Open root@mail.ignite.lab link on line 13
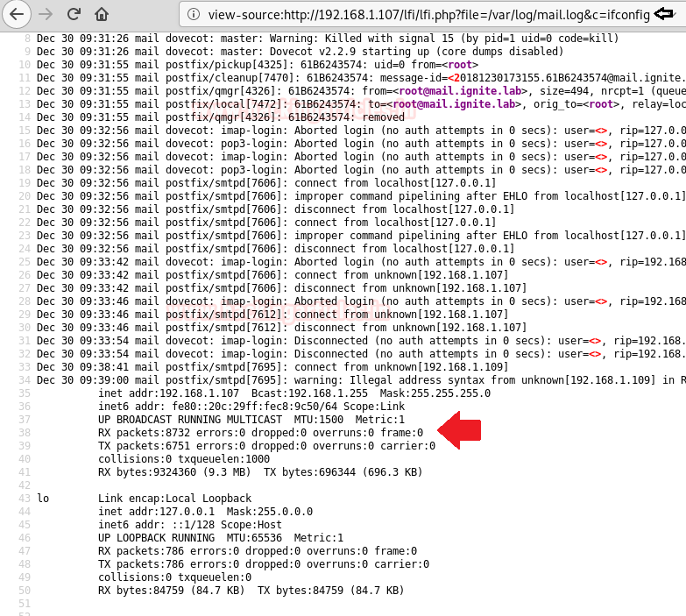 coord(454,104)
